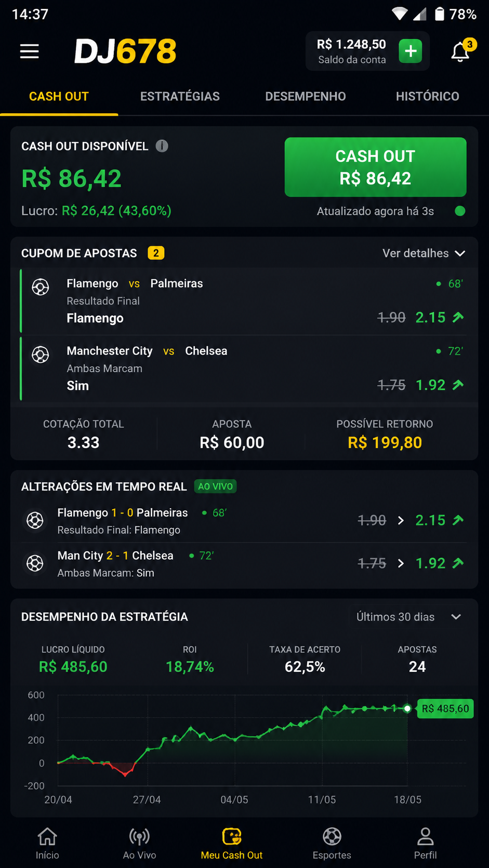Tap the green Cash Out R$ 86,42 button
This screenshot has width=489, height=868.
(x=375, y=167)
